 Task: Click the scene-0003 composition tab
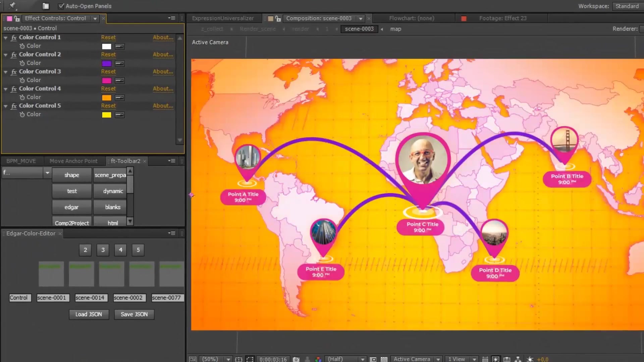pyautogui.click(x=319, y=18)
